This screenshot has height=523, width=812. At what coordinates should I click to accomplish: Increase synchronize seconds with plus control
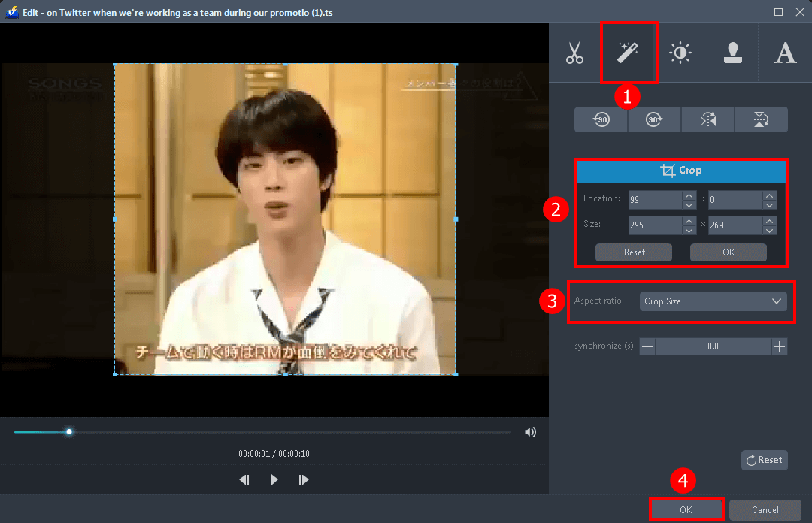(780, 346)
